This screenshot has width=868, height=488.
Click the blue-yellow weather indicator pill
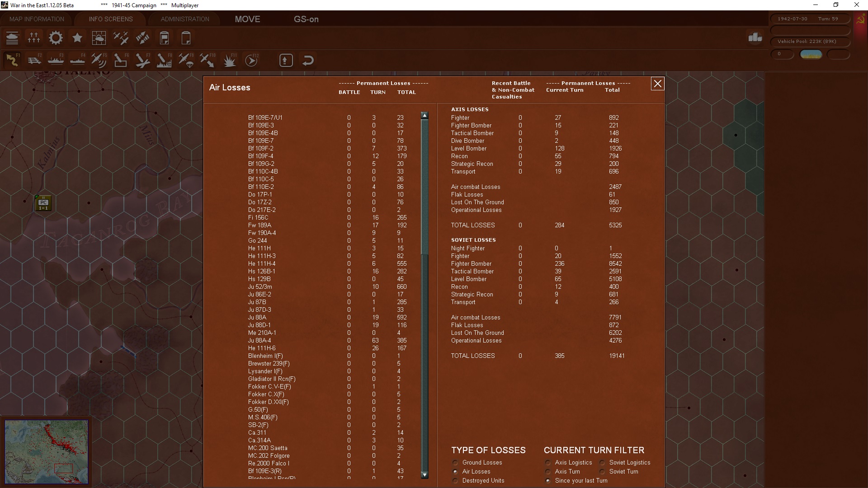(x=811, y=54)
